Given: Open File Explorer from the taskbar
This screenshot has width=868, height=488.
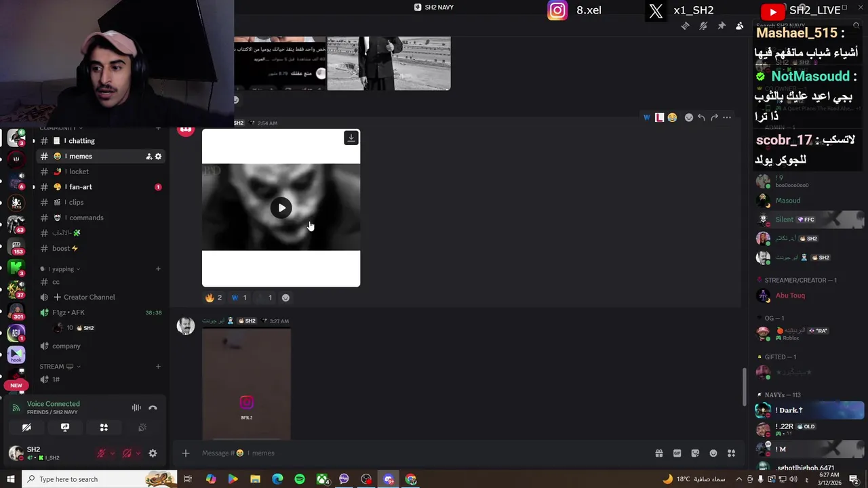Looking at the screenshot, I should (x=255, y=479).
